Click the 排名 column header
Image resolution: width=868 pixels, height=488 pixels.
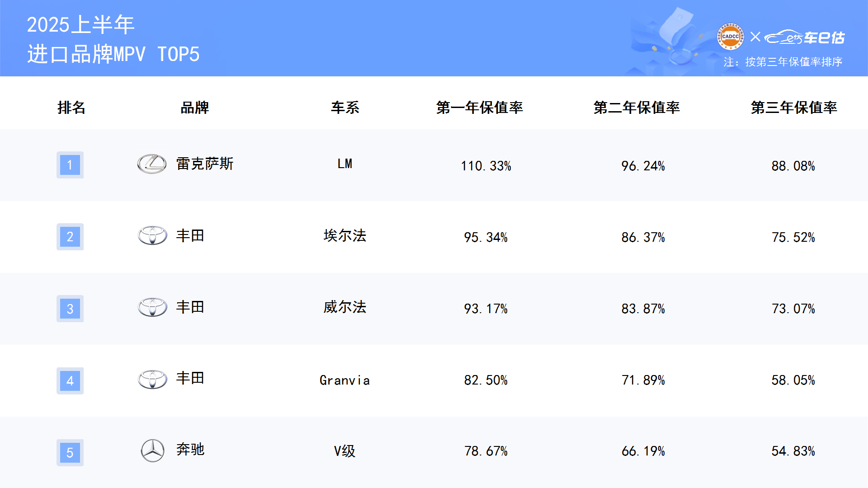click(71, 108)
